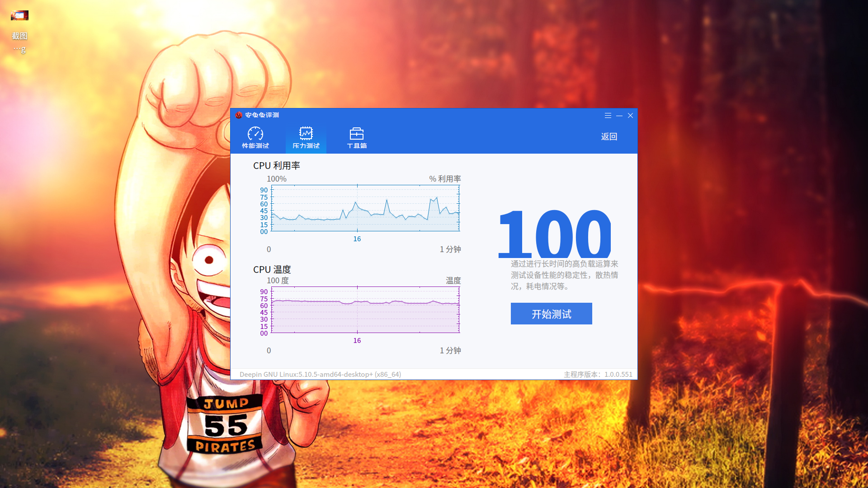
Task: Click the 16 marker under temperature graph
Action: coord(357,341)
